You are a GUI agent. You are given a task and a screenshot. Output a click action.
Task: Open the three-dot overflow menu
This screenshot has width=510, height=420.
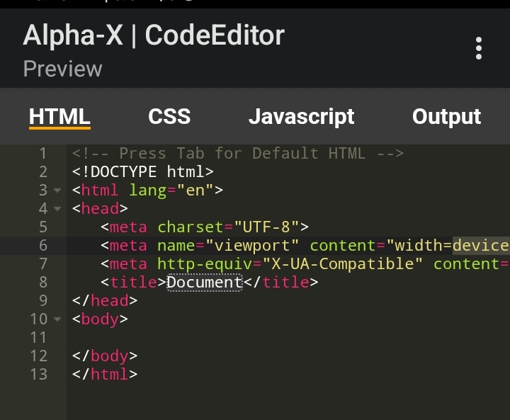[479, 48]
